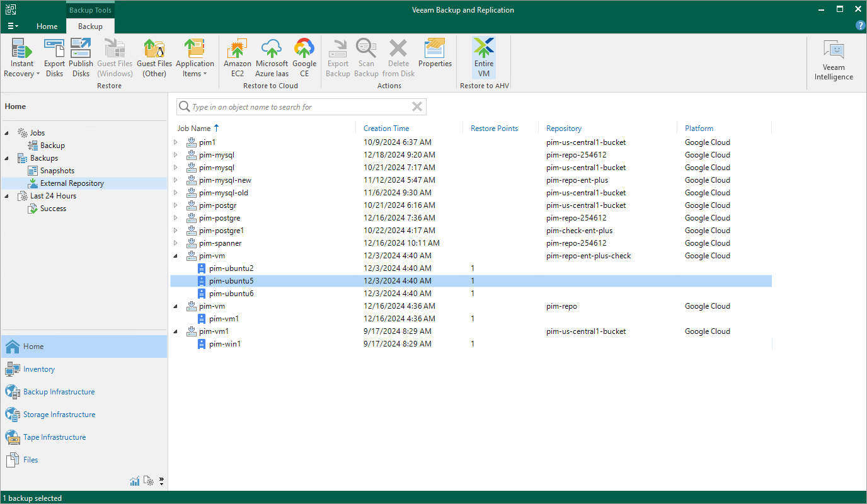Restore to Microsoft Azure IaaS

pyautogui.click(x=272, y=58)
